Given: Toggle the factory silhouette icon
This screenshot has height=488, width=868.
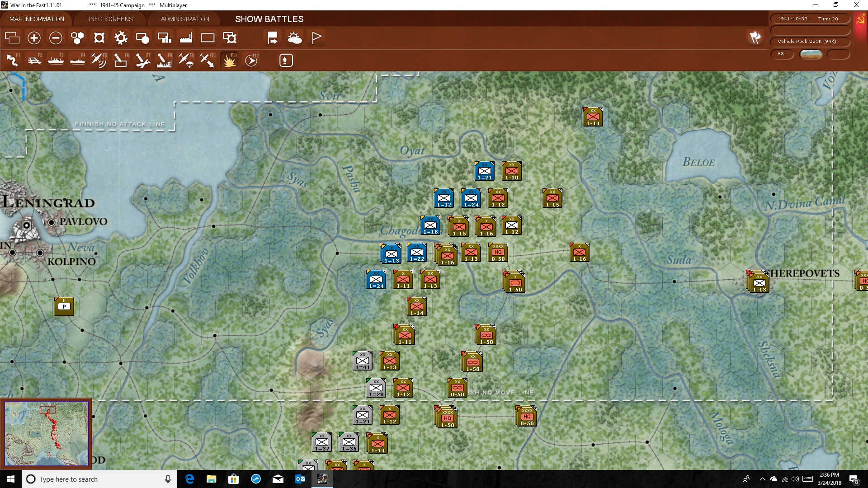Looking at the screenshot, I should point(186,38).
